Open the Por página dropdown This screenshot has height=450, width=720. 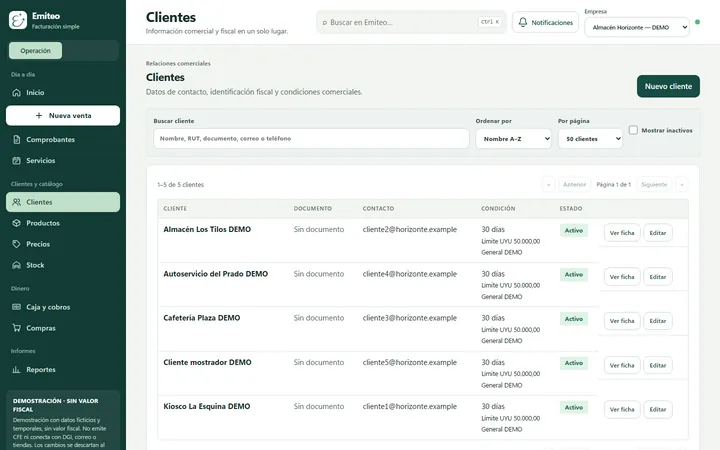point(590,139)
